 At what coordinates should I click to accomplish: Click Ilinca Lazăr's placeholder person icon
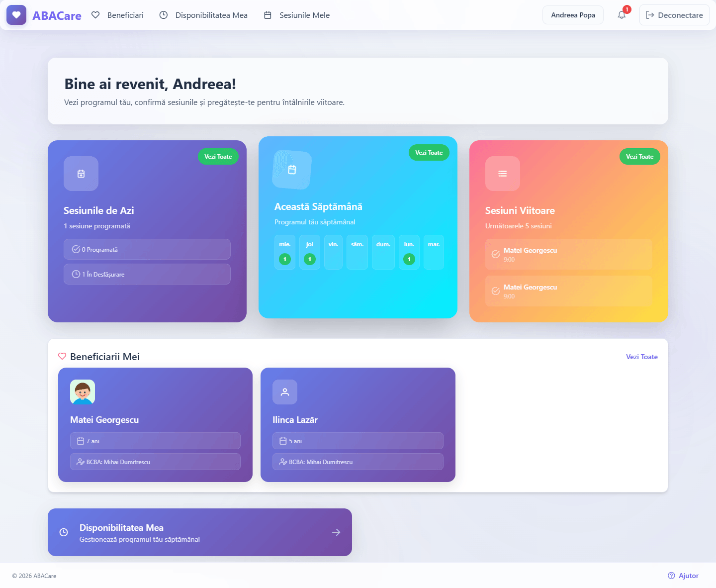[x=285, y=392]
